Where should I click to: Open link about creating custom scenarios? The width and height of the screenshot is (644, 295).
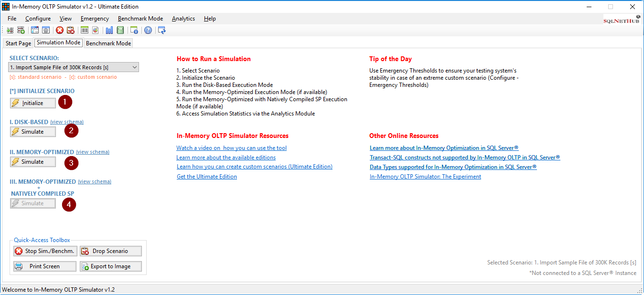[x=255, y=167]
